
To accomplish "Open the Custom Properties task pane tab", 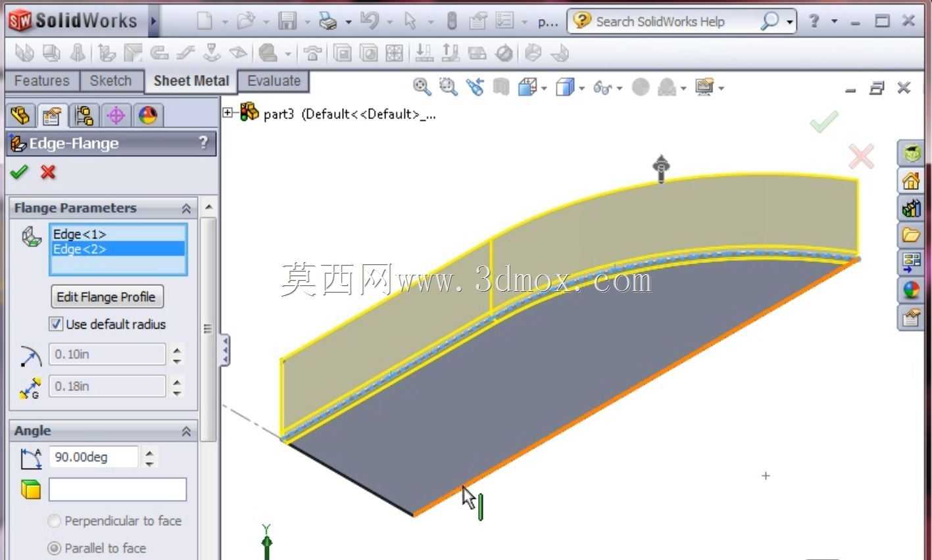I will (911, 318).
